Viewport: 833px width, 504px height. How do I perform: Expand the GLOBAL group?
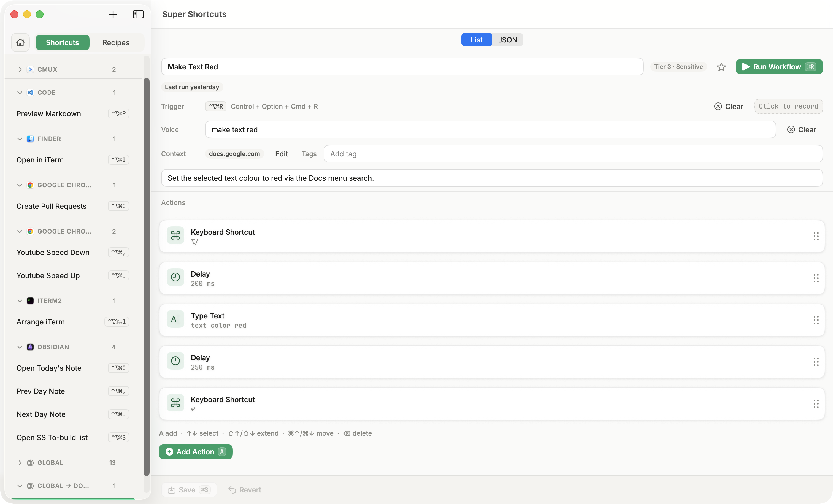pos(20,463)
